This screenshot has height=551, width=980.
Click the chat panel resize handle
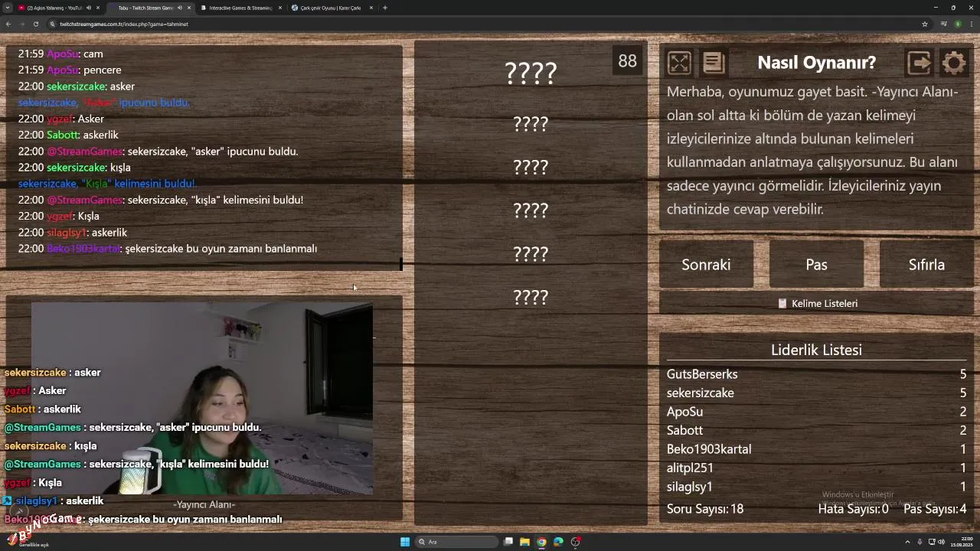(x=400, y=264)
